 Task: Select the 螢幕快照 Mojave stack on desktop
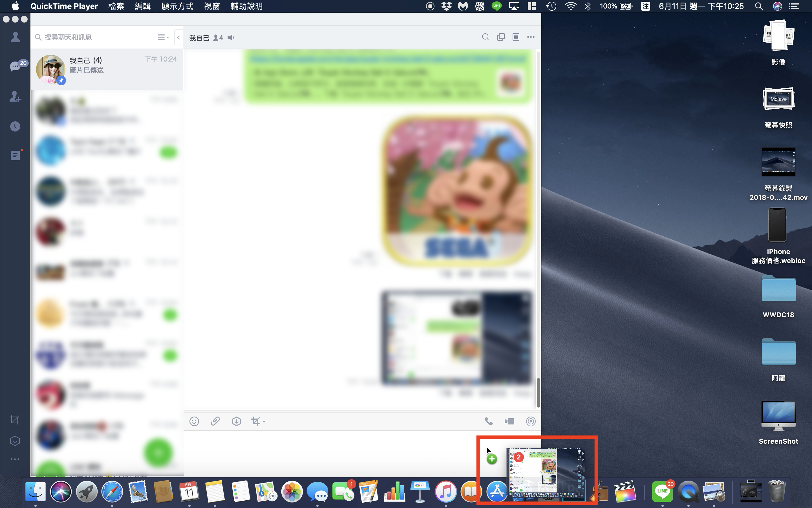[x=778, y=108]
